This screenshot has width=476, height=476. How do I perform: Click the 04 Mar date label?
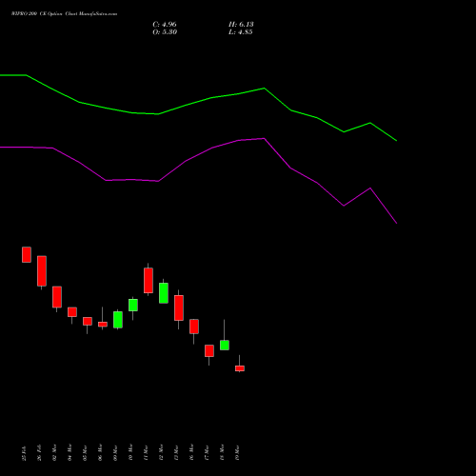pos(70,453)
